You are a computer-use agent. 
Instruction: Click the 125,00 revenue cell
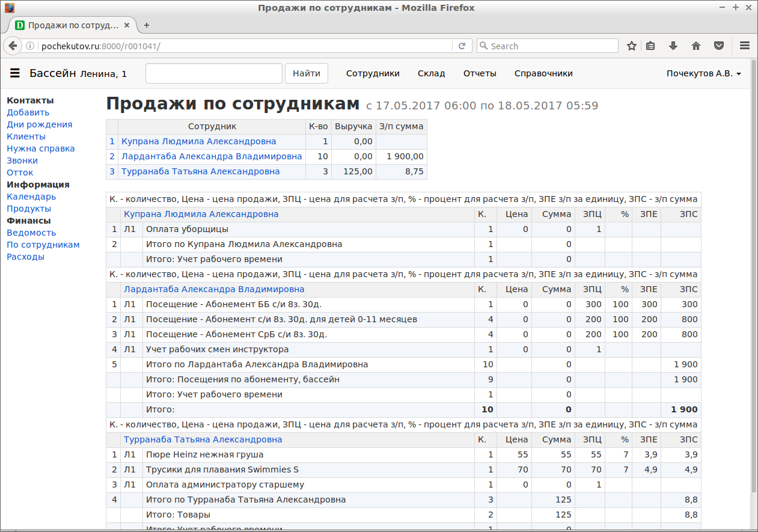click(x=353, y=171)
